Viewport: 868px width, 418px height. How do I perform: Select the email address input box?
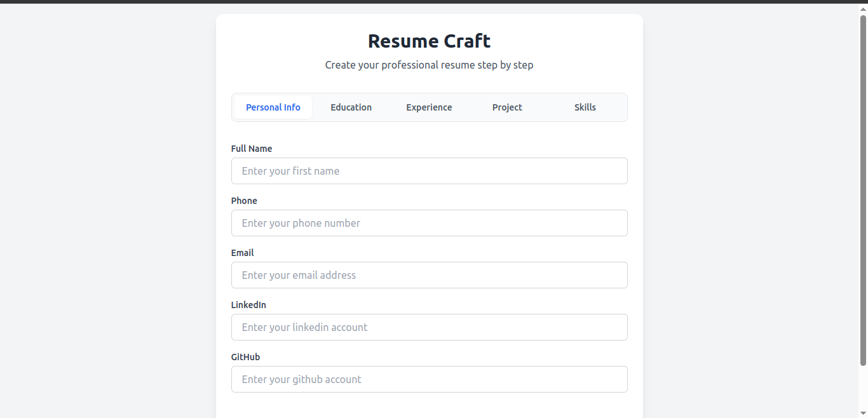click(429, 275)
